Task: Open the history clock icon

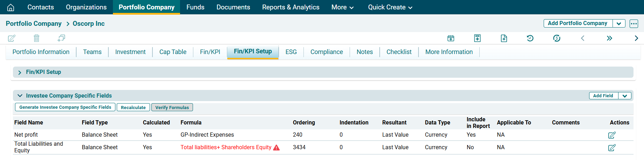Action: click(530, 38)
